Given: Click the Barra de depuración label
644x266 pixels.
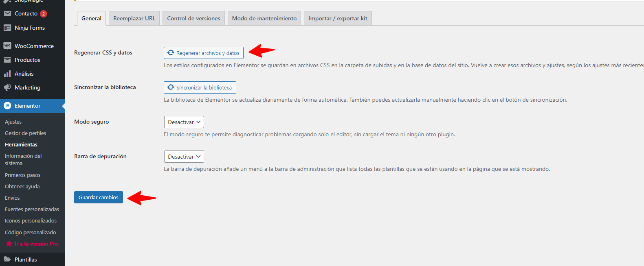Looking at the screenshot, I should (100, 156).
